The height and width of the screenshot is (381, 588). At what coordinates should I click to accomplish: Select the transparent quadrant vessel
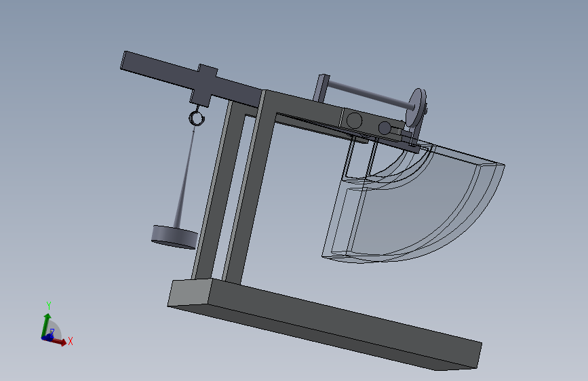click(x=412, y=203)
